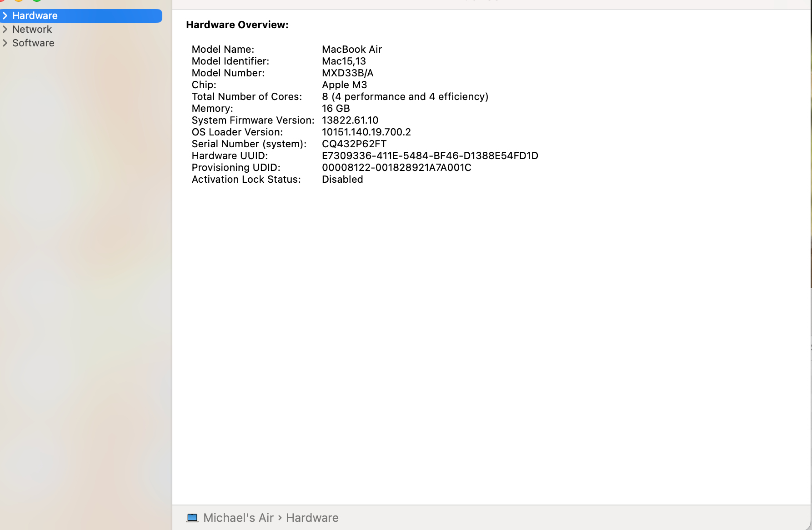812x530 pixels.
Task: Click the "MacBook Air" value
Action: click(x=352, y=49)
